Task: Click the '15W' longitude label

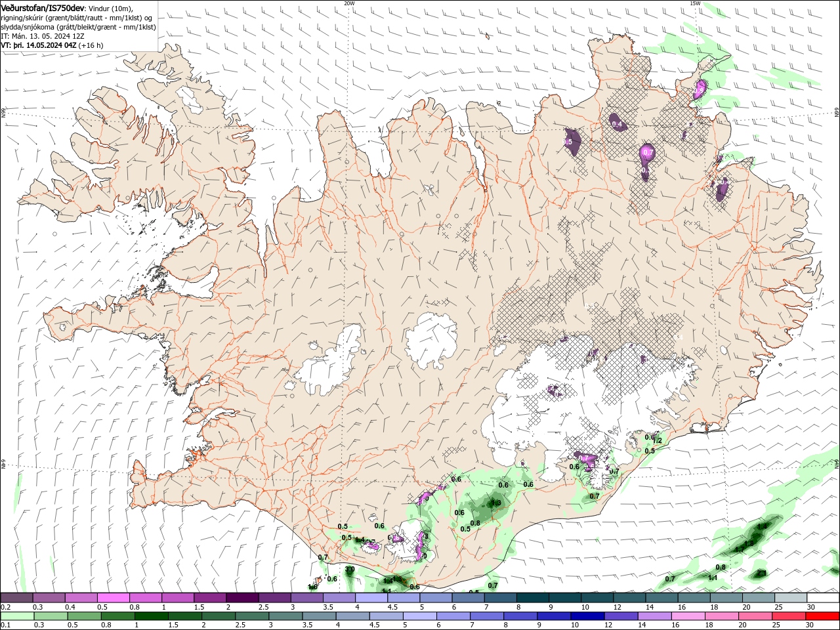Action: (695, 3)
